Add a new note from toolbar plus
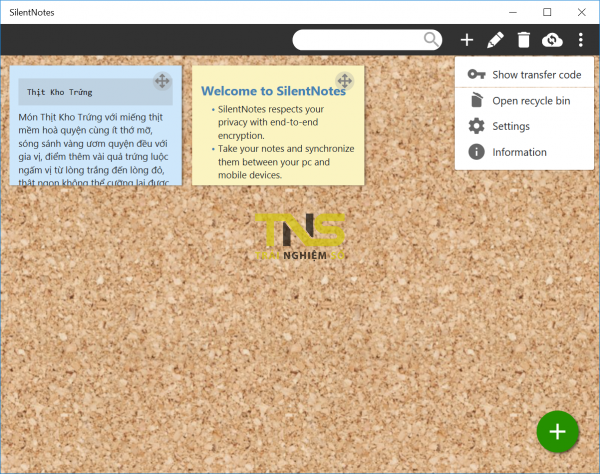600x474 pixels. (x=467, y=40)
